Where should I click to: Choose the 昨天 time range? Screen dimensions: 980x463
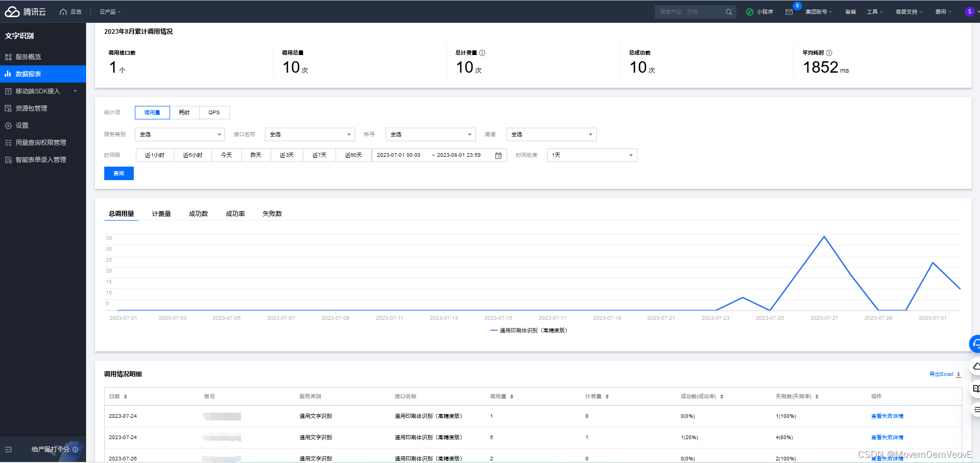(256, 155)
